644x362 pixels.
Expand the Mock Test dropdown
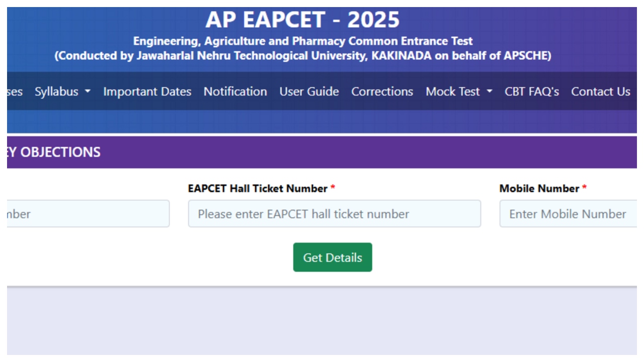coord(453,92)
